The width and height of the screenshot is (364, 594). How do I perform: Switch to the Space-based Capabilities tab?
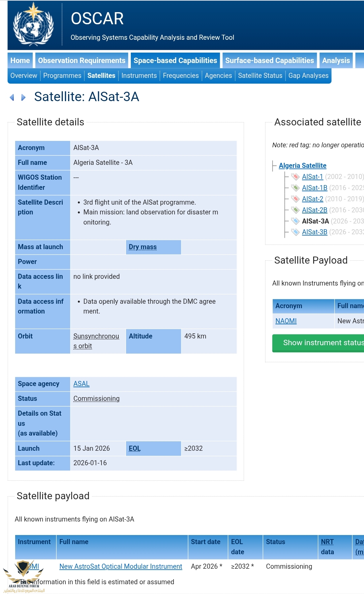click(x=175, y=61)
